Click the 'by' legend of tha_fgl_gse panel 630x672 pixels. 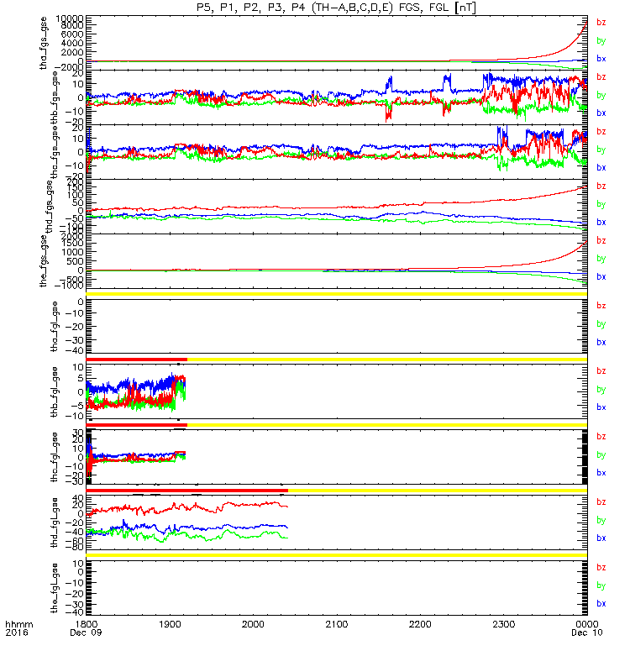(x=601, y=324)
